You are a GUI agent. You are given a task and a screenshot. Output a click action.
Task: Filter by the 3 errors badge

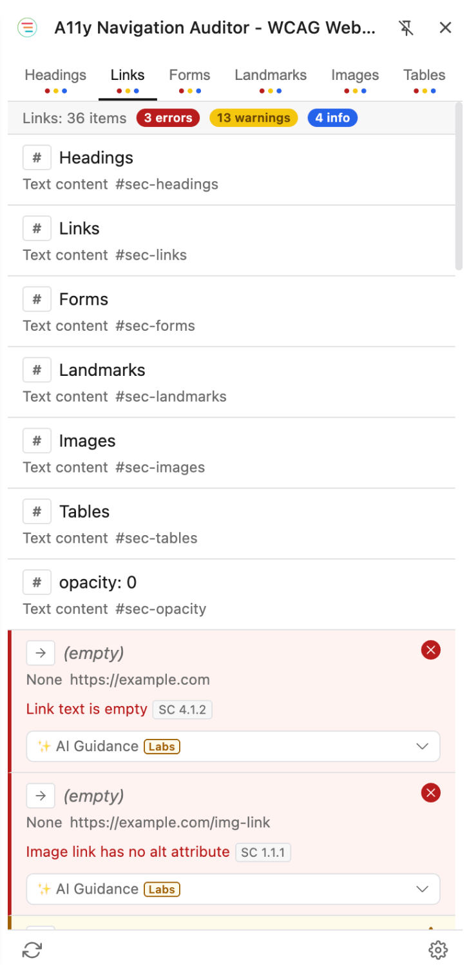click(x=168, y=118)
